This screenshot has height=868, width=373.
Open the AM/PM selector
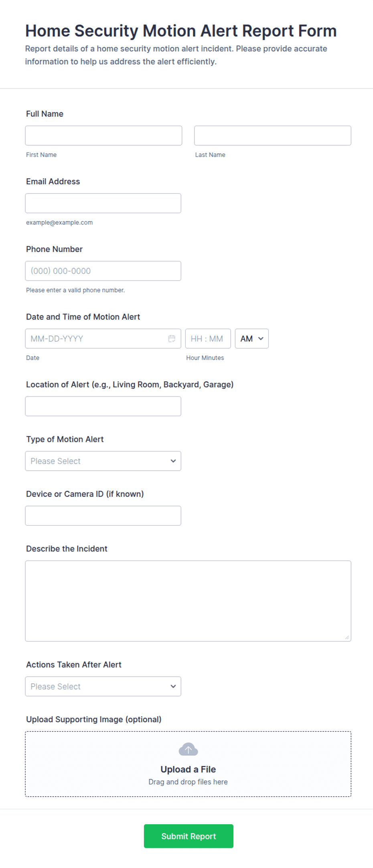(252, 339)
